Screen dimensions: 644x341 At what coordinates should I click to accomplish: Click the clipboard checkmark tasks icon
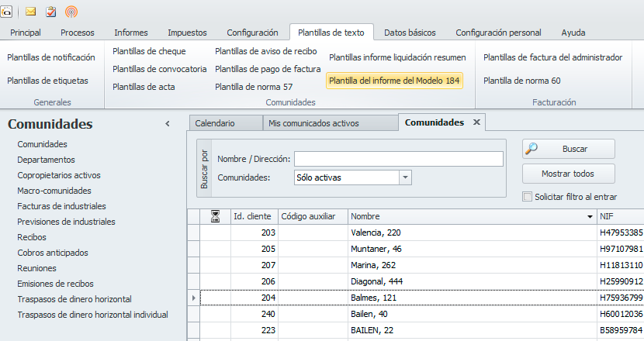(51, 12)
